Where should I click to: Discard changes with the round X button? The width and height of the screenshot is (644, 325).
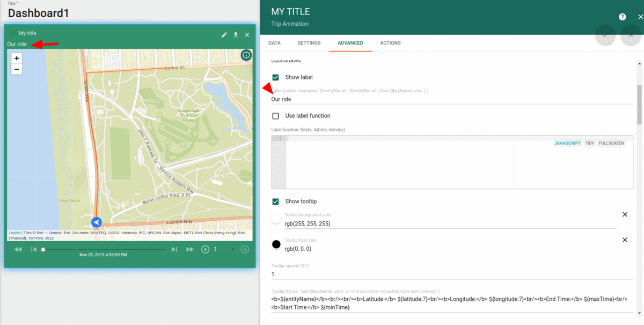[631, 35]
